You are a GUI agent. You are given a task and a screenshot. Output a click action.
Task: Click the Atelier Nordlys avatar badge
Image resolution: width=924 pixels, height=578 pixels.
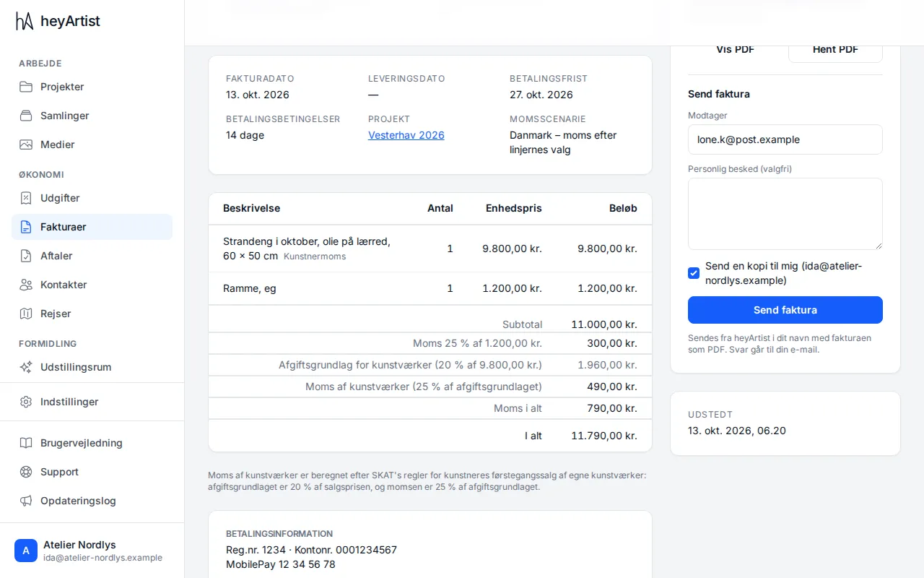point(26,551)
